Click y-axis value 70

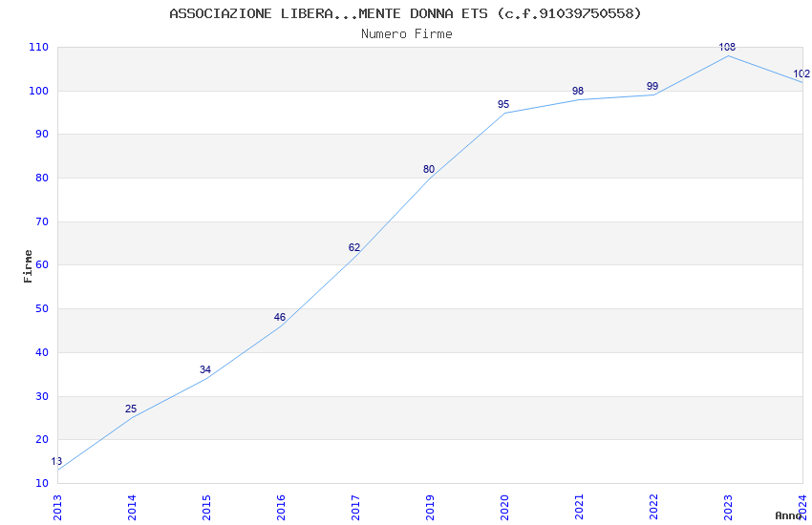pos(42,221)
